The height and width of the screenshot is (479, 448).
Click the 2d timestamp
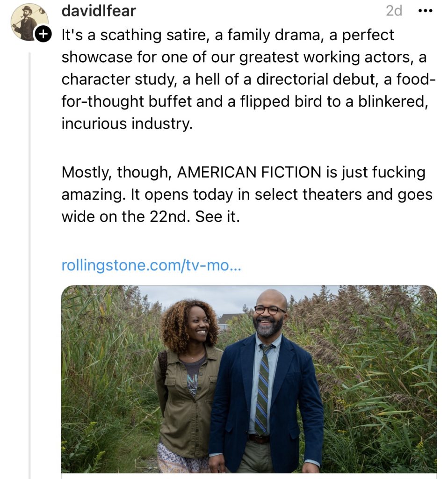pos(394,11)
